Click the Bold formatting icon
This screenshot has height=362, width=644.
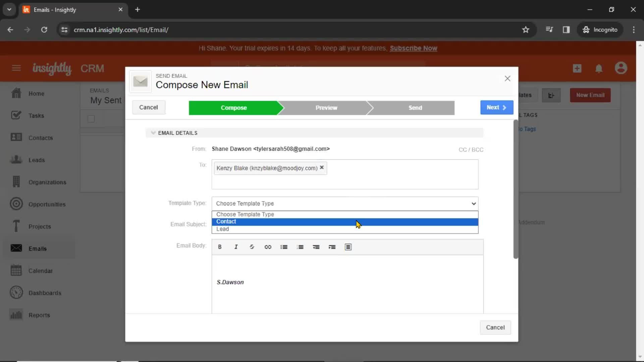[219, 247]
